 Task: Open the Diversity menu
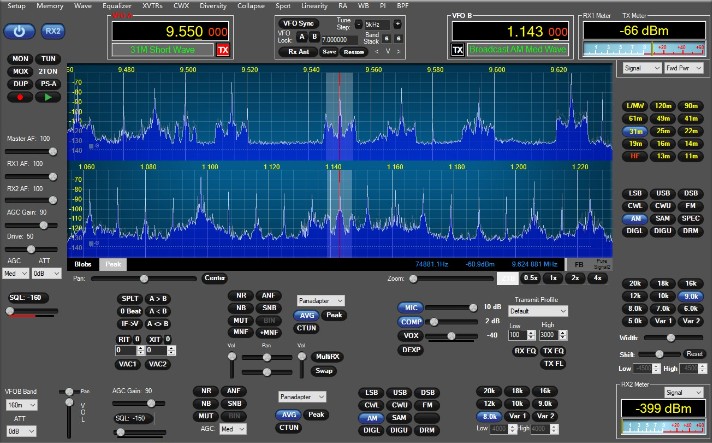pos(212,5)
